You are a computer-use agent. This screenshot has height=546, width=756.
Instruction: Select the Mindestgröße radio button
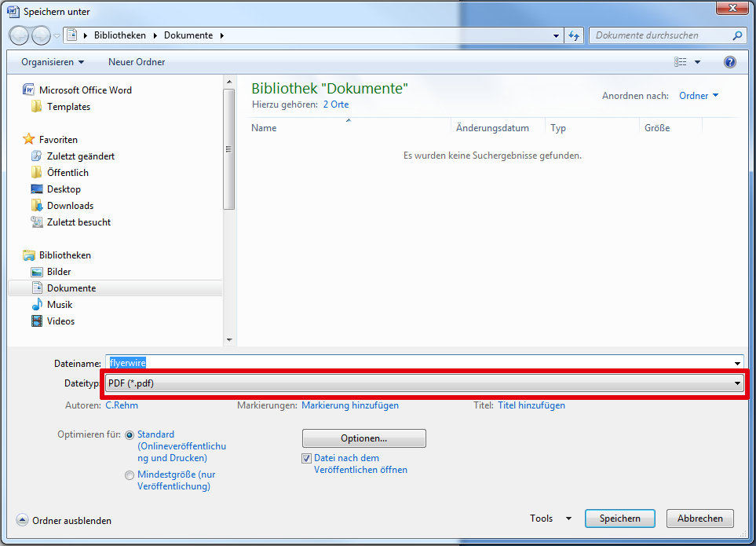(130, 475)
